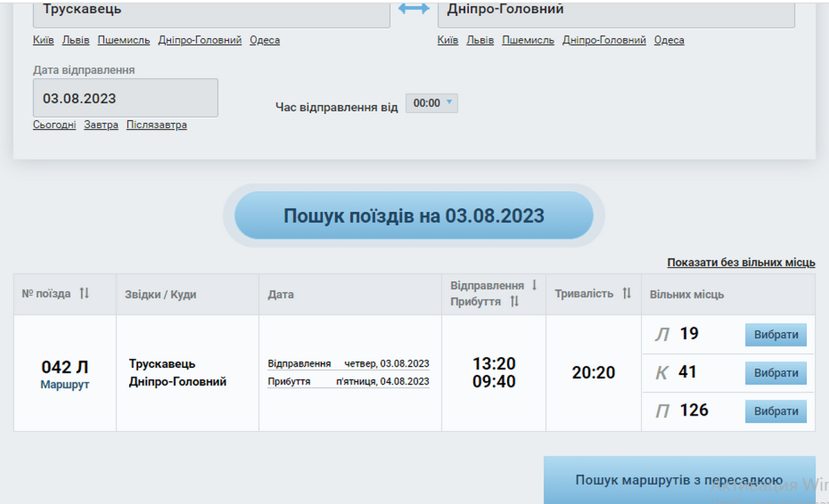Show trains without free seats link
Viewport: 829px width, 504px height.
tap(741, 262)
